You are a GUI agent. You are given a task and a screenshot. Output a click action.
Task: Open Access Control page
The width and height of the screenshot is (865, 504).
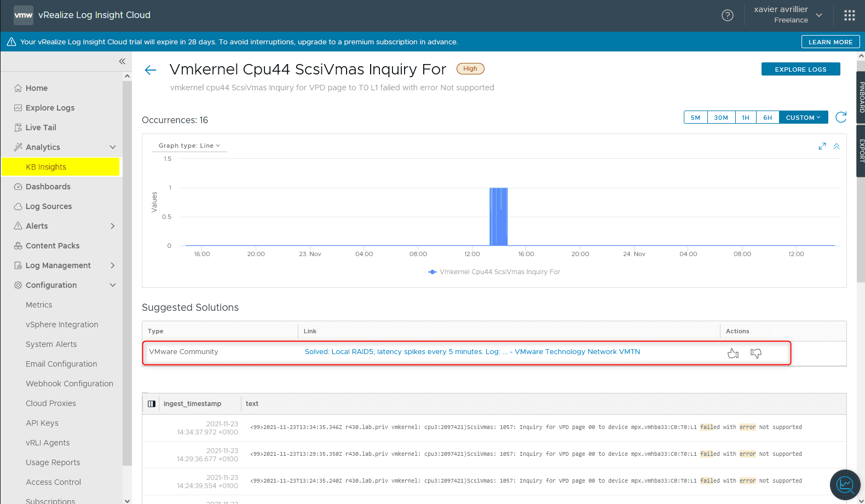pyautogui.click(x=54, y=482)
